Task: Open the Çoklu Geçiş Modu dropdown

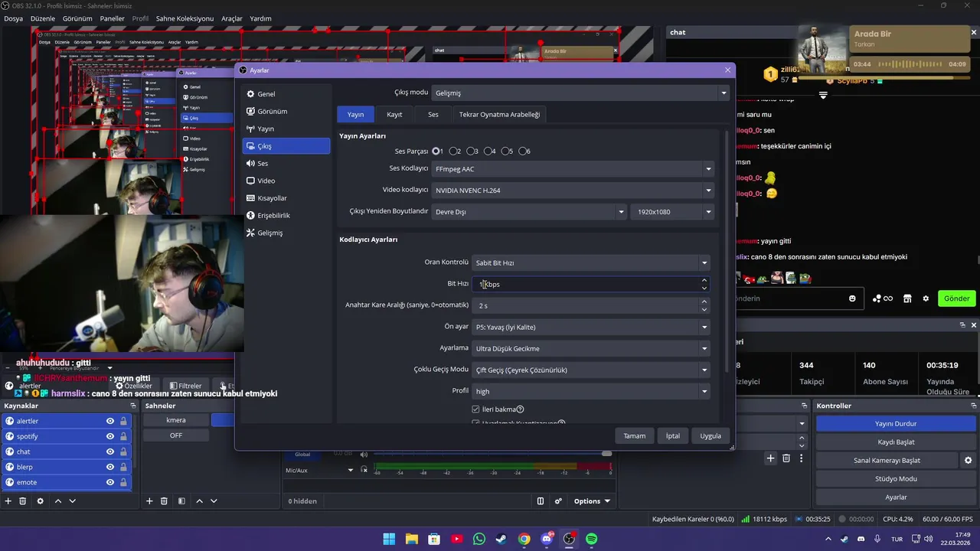Action: point(590,370)
